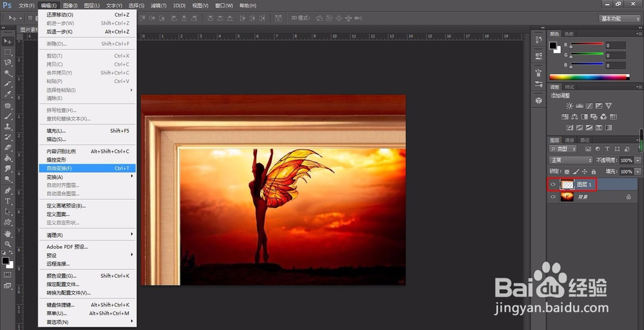Toggle lock all (padlock) in Layers panel
644x330 pixels.
(594, 171)
